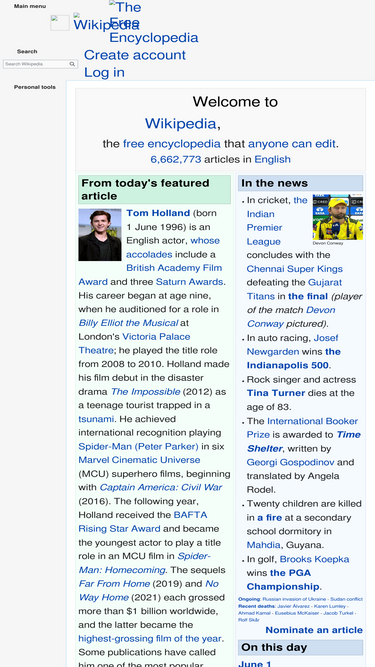Open tsunami link

click(96, 419)
